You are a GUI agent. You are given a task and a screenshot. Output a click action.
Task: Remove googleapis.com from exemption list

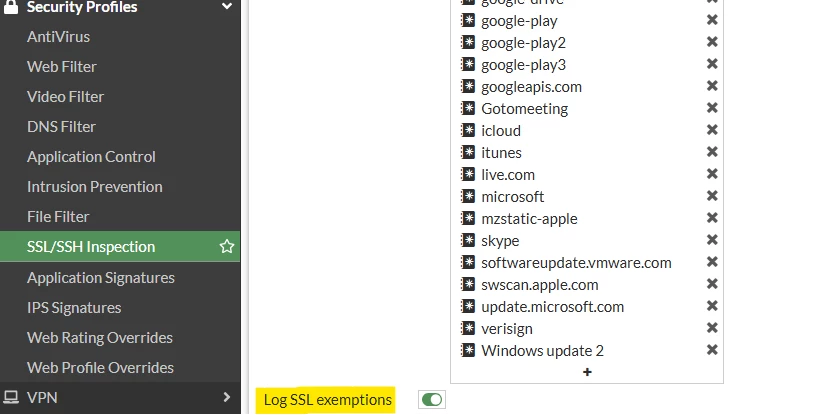click(x=712, y=86)
